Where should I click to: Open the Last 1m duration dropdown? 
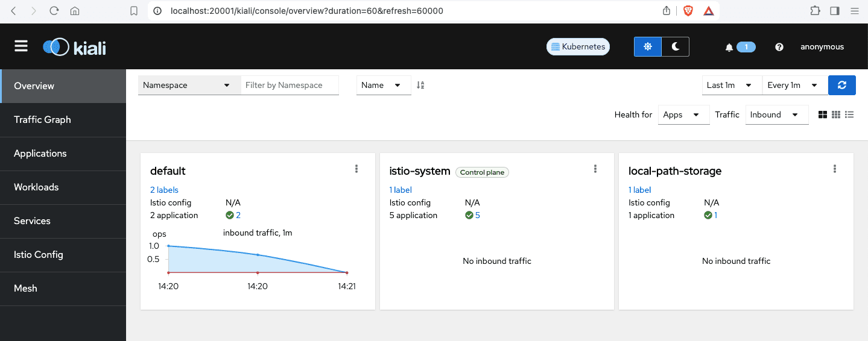[732, 85]
